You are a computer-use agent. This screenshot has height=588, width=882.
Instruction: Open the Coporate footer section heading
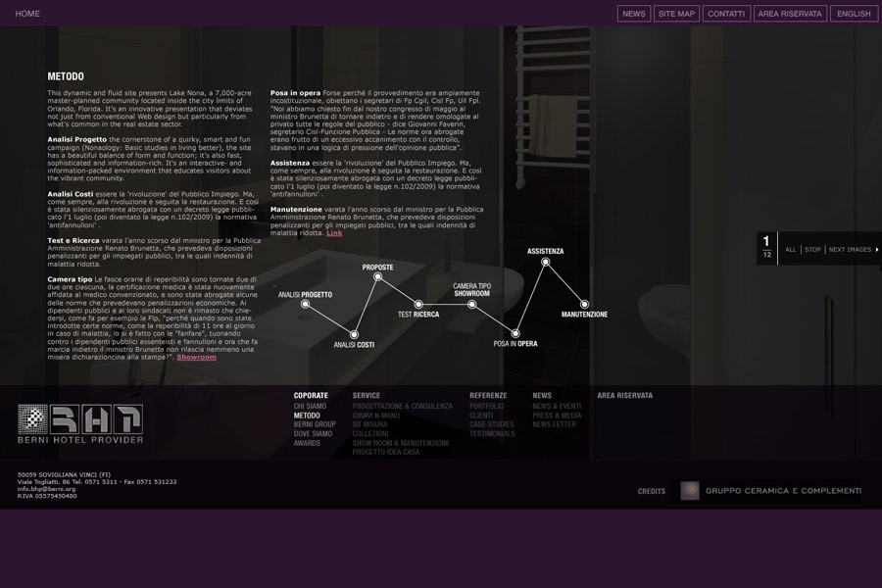pos(311,396)
